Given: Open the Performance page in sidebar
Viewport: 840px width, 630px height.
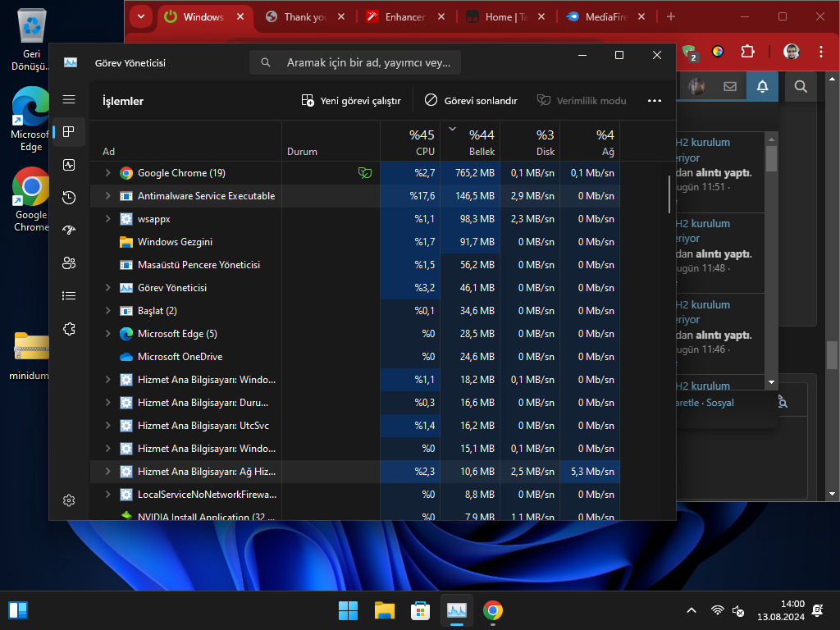Looking at the screenshot, I should 69,165.
